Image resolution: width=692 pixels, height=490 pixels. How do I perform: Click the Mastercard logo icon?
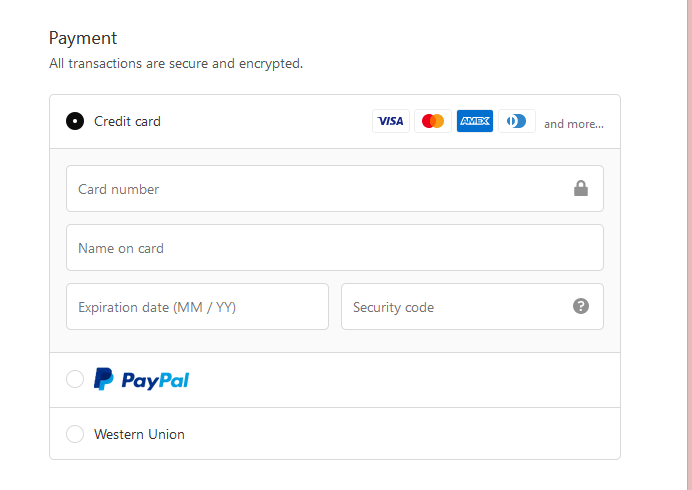433,121
